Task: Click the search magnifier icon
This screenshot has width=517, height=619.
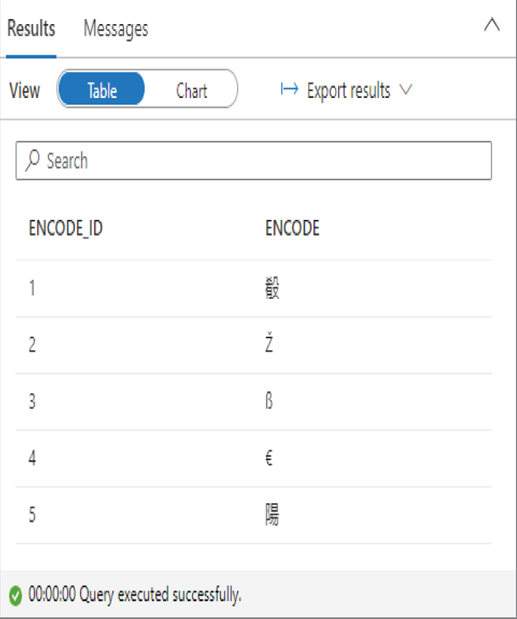Action: 33,160
